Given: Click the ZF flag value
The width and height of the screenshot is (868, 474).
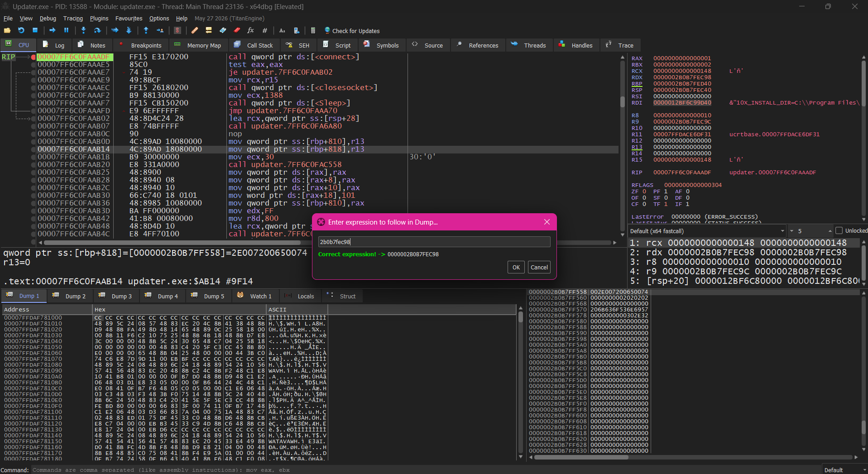Looking at the screenshot, I should (644, 192).
